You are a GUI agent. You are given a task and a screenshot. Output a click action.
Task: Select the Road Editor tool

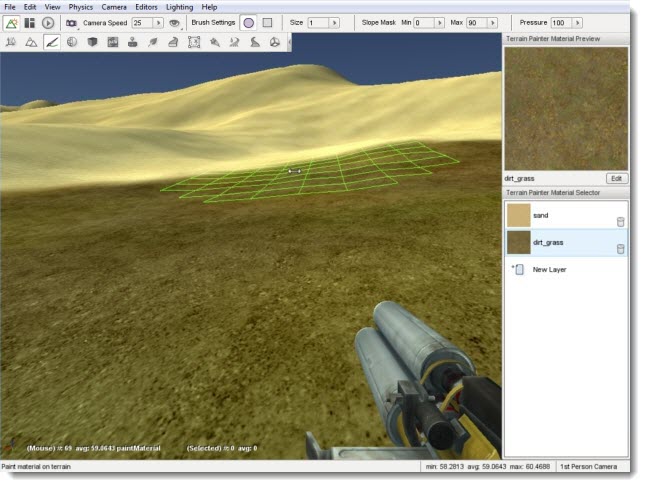click(255, 42)
